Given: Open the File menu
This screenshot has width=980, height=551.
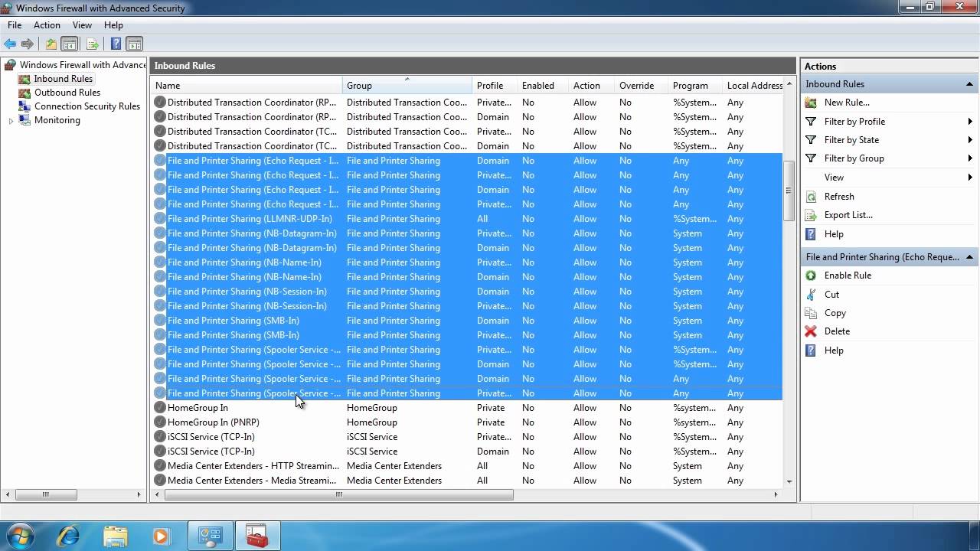Looking at the screenshot, I should [x=15, y=25].
